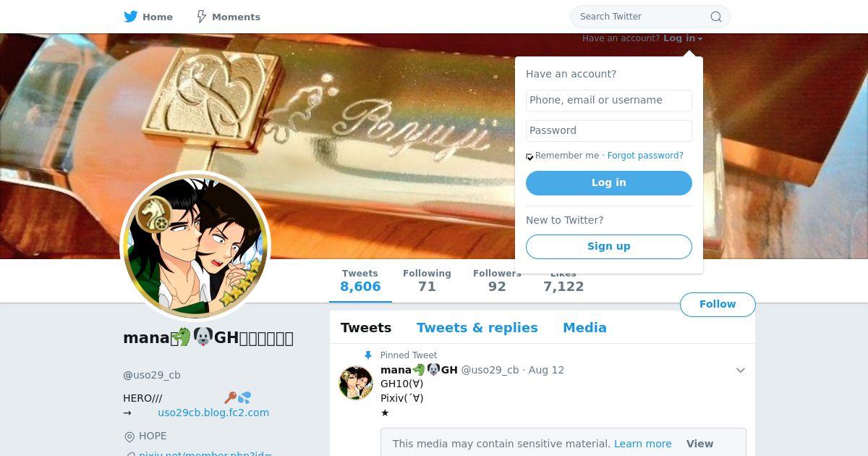Click the Twitter bird Home icon
The height and width of the screenshot is (456, 868).
click(130, 16)
